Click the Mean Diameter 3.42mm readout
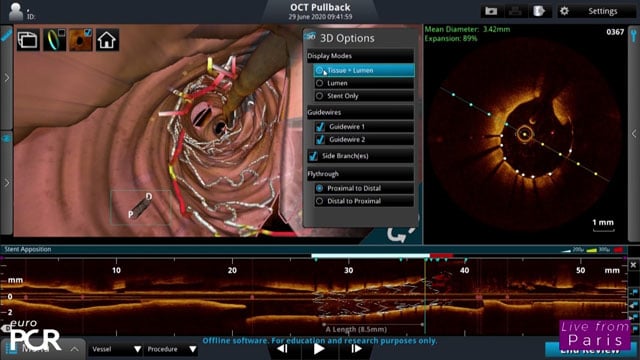 pyautogui.click(x=467, y=29)
